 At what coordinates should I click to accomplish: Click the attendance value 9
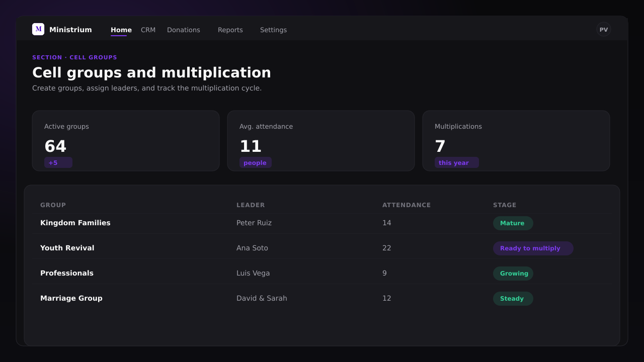click(x=384, y=273)
